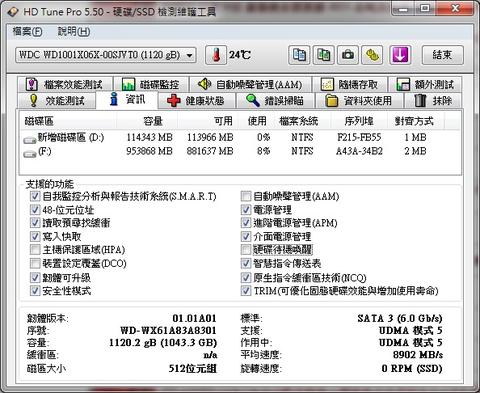Open the drive selection dropdown WDC WD1001X06X
Screen dimensions: 480x393
pyautogui.click(x=106, y=55)
